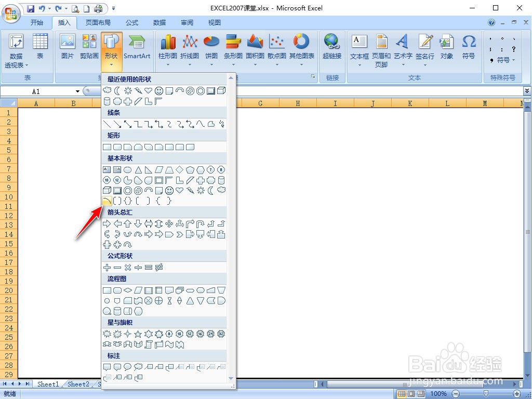Click the Select All corner button
Viewport: 532px width, 399px height.
9,103
